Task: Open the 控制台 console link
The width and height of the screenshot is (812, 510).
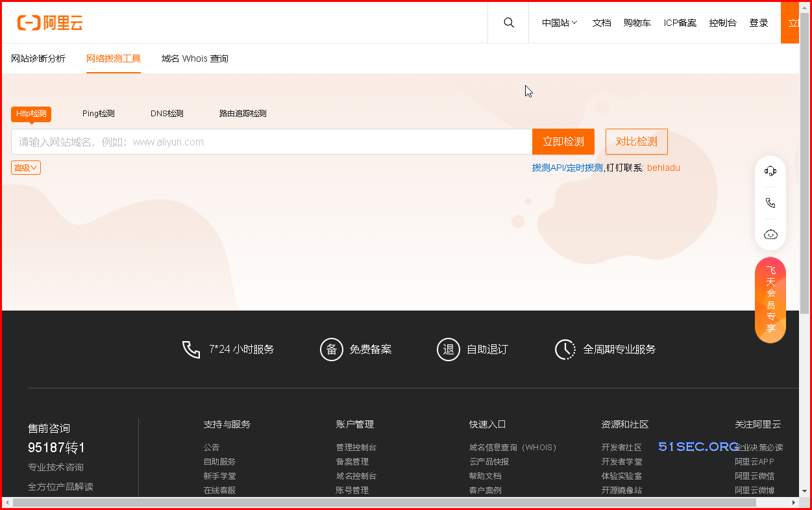Action: click(722, 23)
